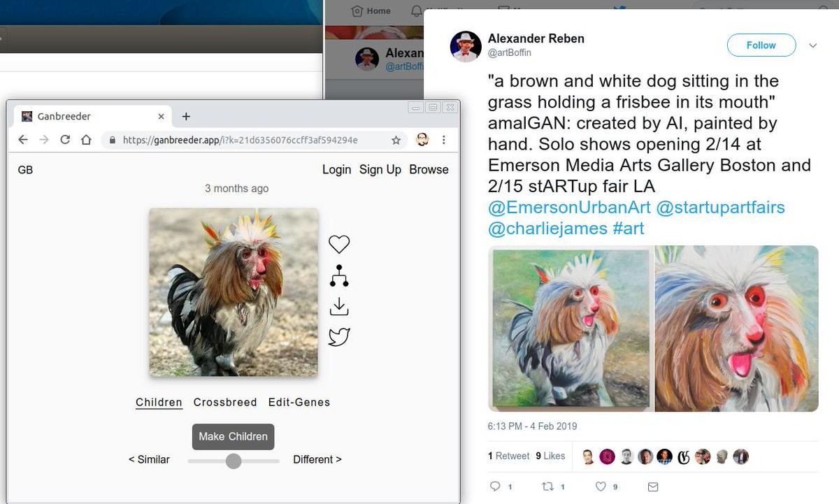Open a new browser tab
This screenshot has height=504, width=839.
click(186, 117)
